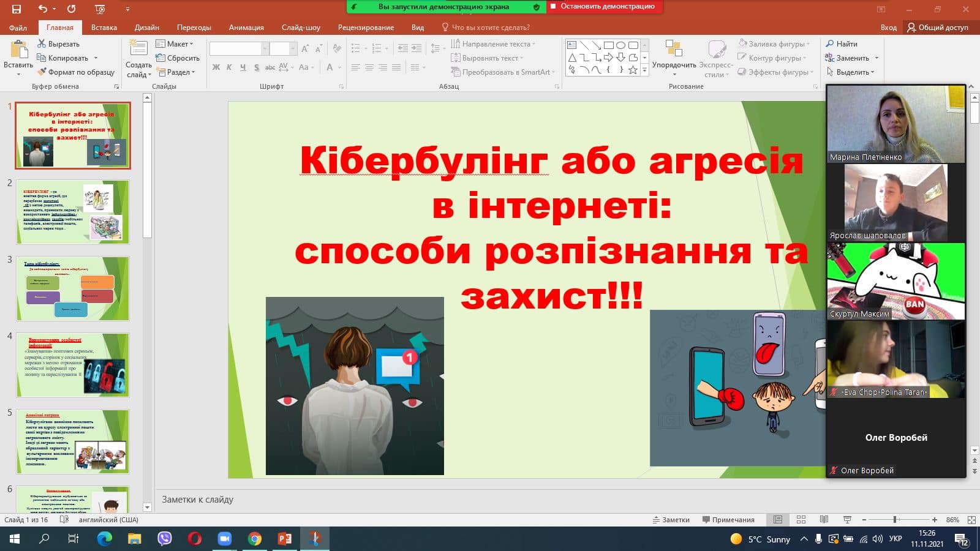Center the text alignment
The height and width of the screenshot is (551, 980).
369,67
